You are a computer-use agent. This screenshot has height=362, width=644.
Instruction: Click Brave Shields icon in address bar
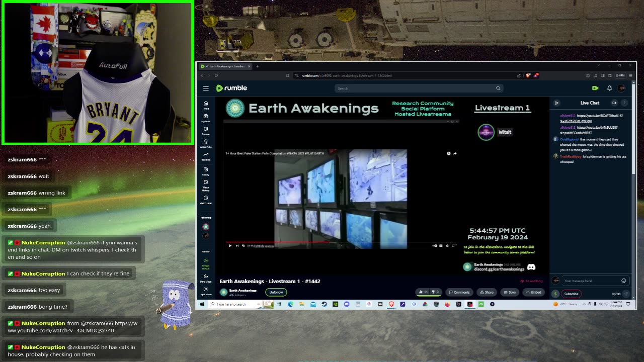[x=528, y=75]
